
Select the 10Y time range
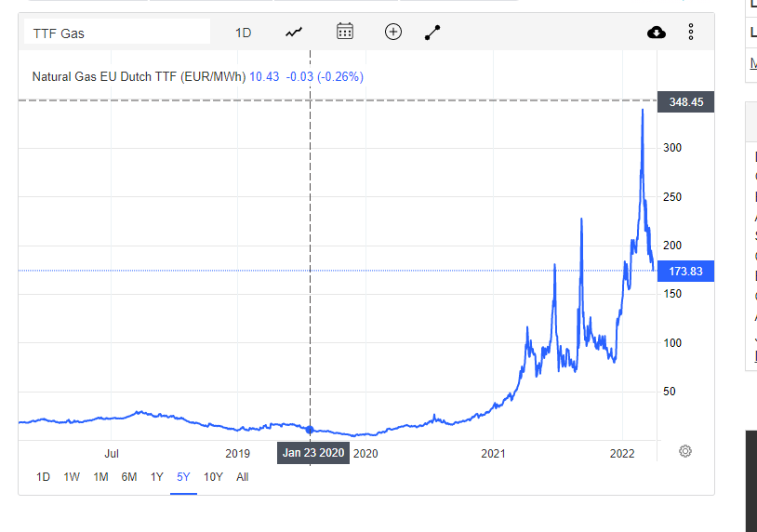coord(213,477)
